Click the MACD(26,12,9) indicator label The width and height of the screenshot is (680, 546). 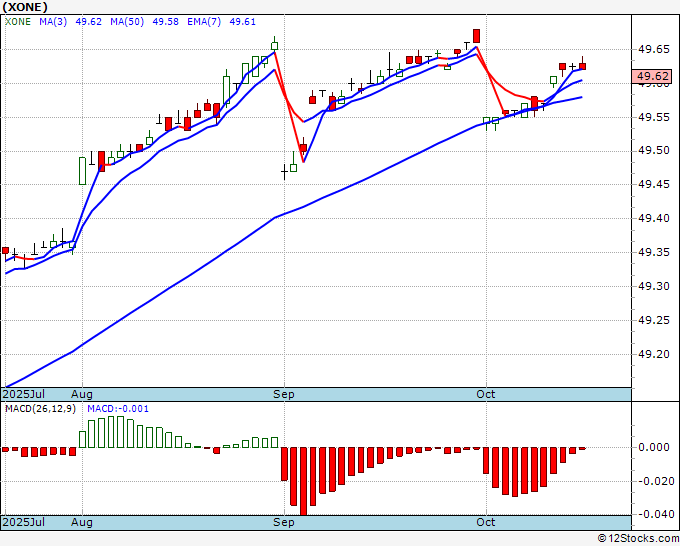tap(40, 409)
